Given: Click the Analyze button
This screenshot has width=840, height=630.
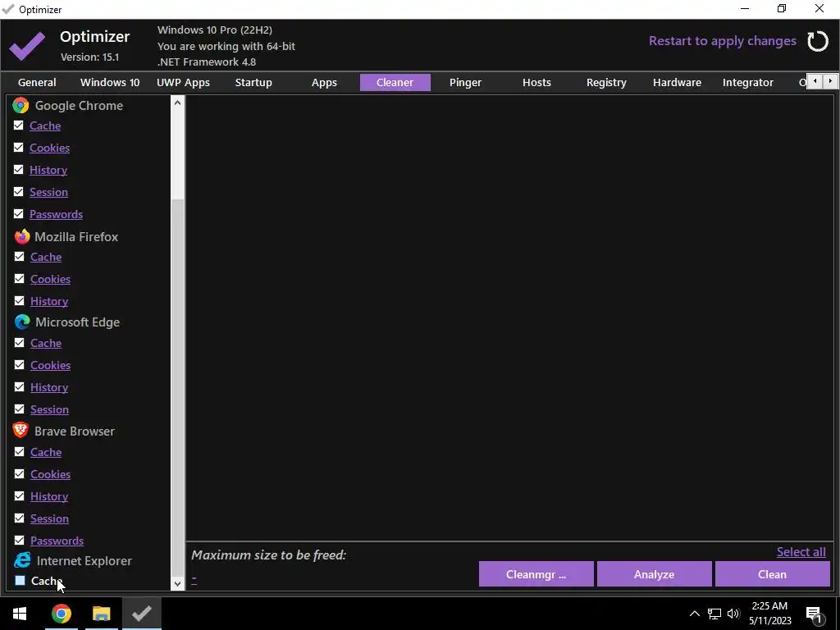Looking at the screenshot, I should point(654,574).
